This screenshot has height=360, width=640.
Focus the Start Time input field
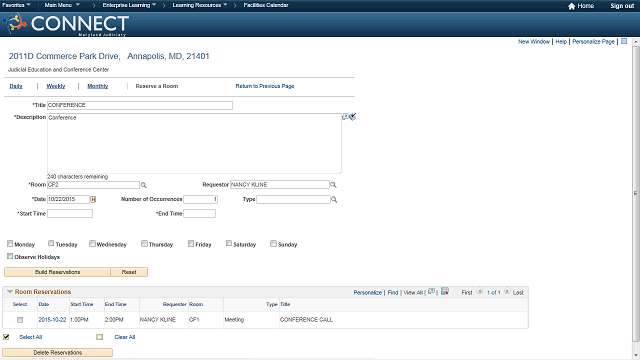pyautogui.click(x=70, y=213)
